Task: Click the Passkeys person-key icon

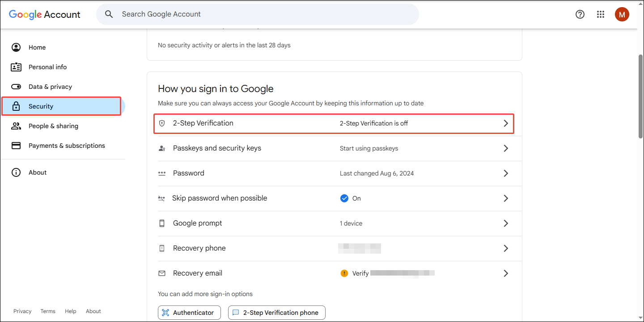Action: 162,148
